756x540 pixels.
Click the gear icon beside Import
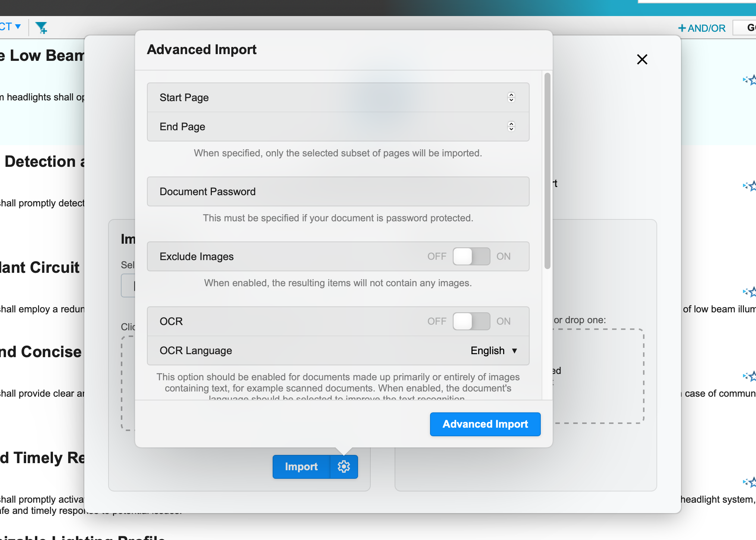point(344,466)
